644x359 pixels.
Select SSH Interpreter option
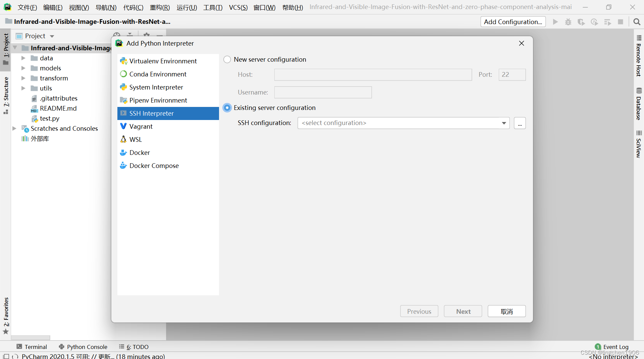point(168,113)
